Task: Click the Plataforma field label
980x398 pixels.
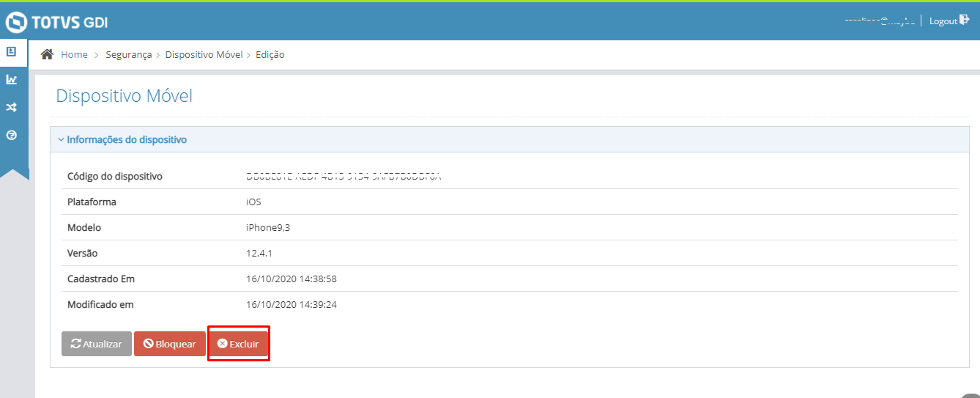Action: 92,202
